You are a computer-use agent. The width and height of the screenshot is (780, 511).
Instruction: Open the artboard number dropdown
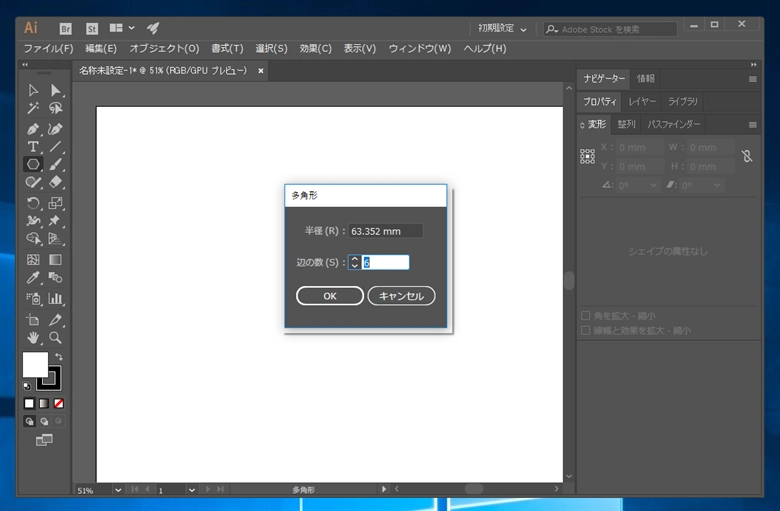pos(192,490)
